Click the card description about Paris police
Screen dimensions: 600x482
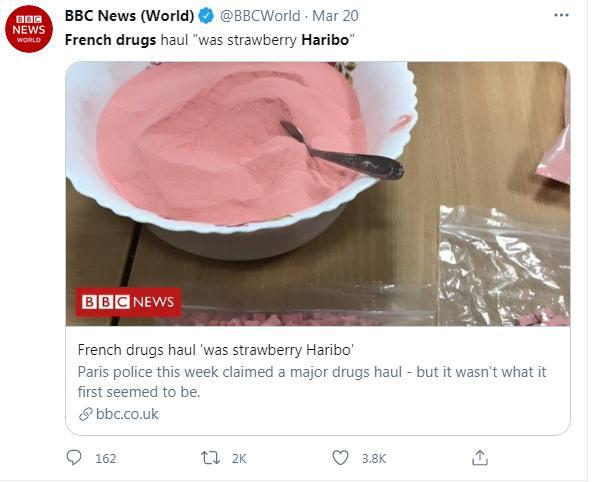(x=312, y=382)
